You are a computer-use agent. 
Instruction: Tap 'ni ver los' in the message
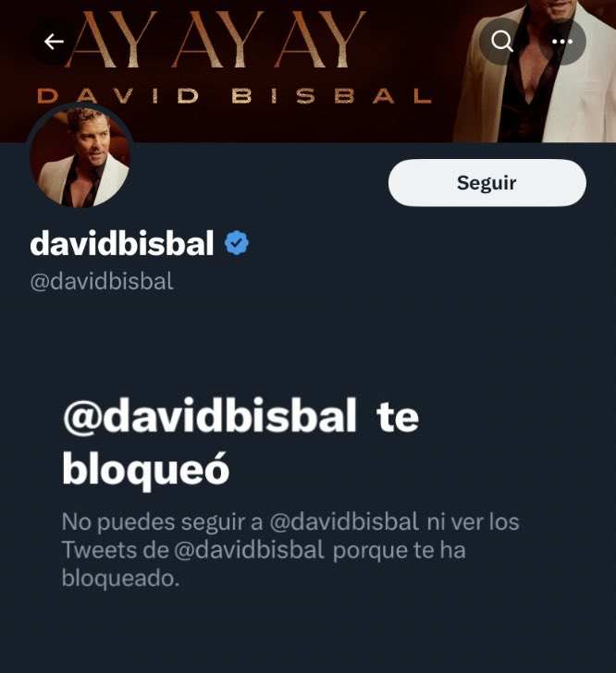474,522
